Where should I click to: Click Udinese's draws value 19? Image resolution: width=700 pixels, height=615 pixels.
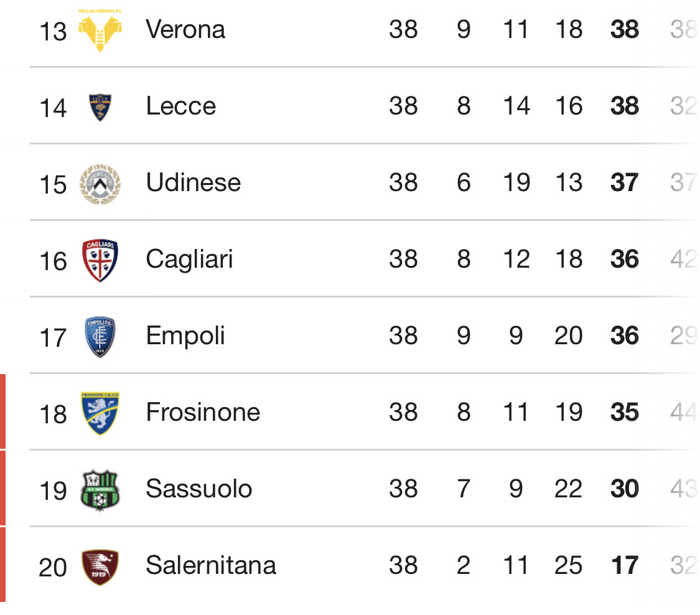point(516,182)
